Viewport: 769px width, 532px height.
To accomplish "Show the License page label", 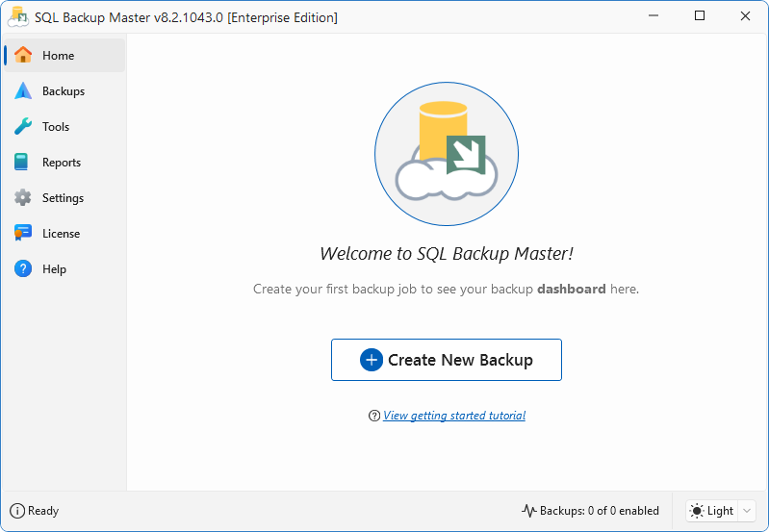I will pos(61,234).
